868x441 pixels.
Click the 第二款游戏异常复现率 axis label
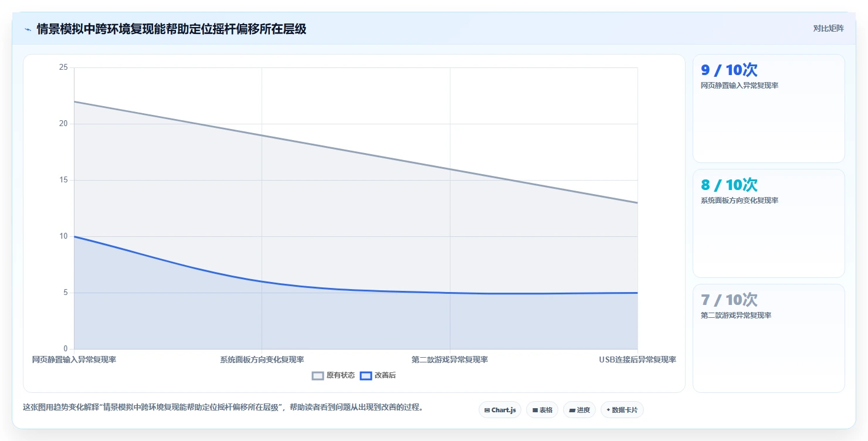click(450, 359)
